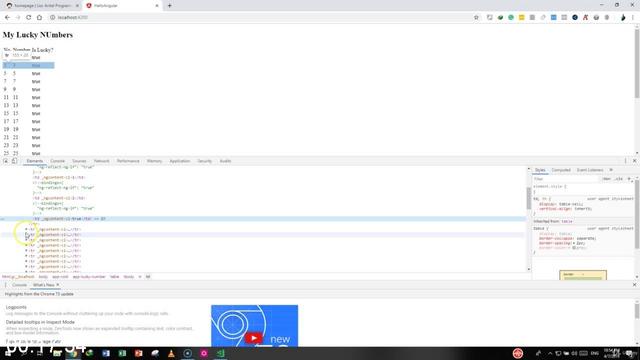Open the Application tab
This screenshot has height=360, width=640.
(180, 161)
